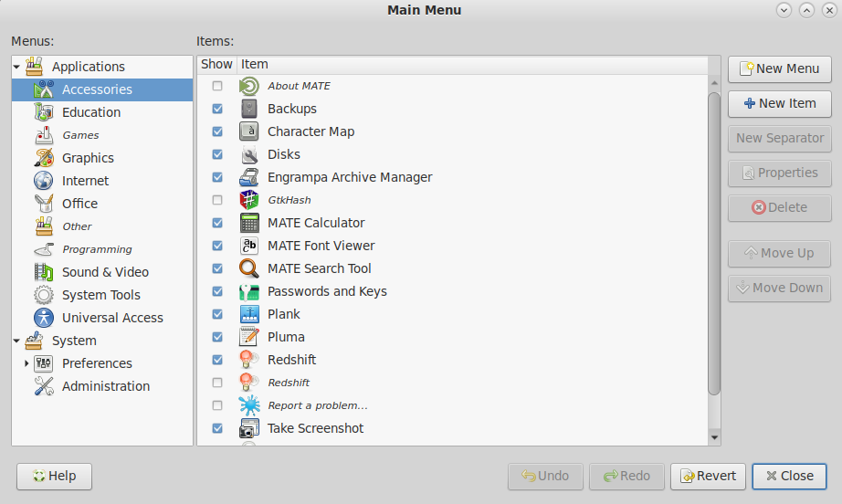Image resolution: width=842 pixels, height=504 pixels.
Task: Collapse the Applications tree node
Action: tap(16, 67)
